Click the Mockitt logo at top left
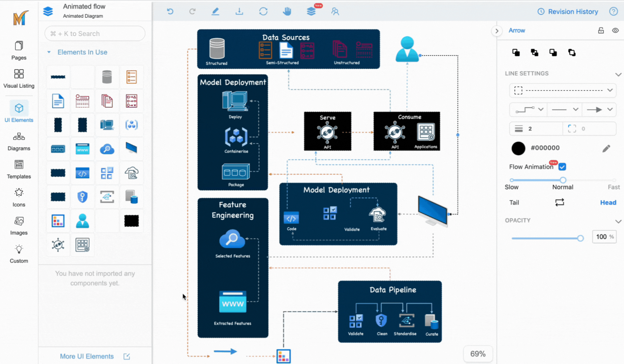 20,18
